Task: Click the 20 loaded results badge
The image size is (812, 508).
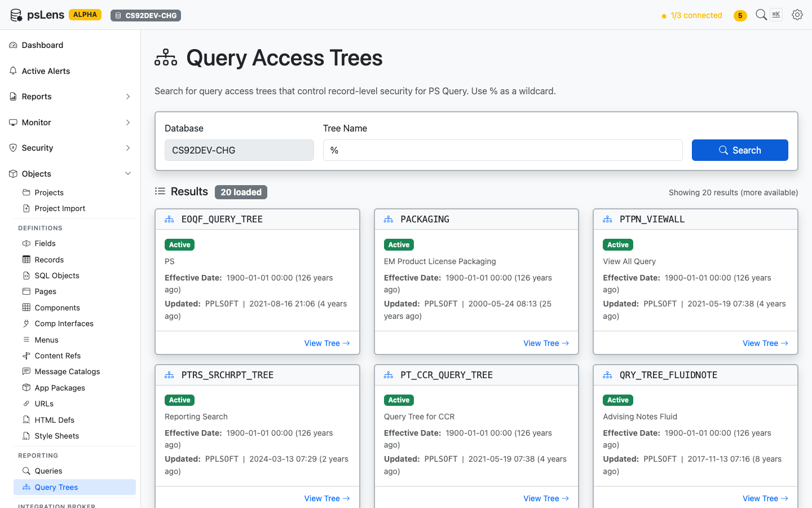Action: pyautogui.click(x=241, y=192)
